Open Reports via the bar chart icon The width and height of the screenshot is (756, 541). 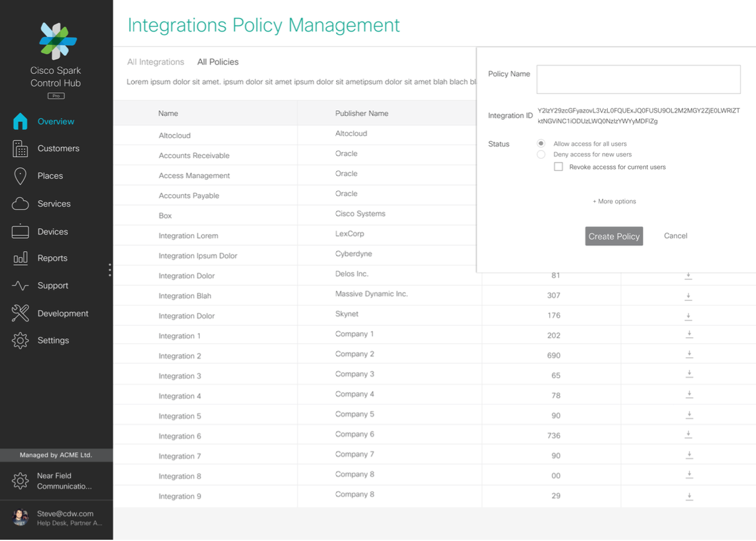coord(20,258)
